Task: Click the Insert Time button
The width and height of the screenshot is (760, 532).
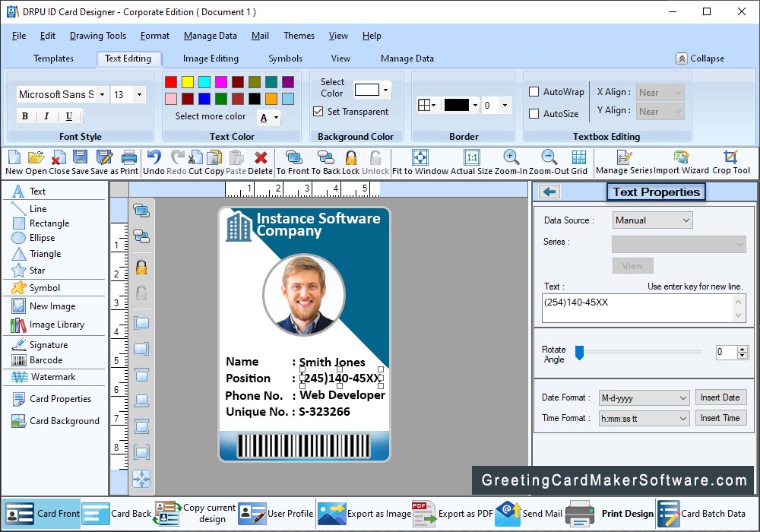Action: (x=720, y=418)
